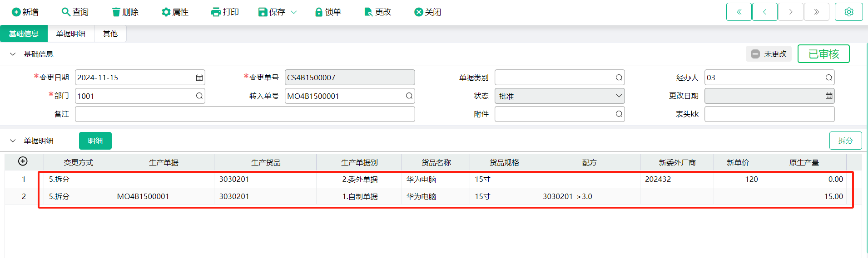Expand the 保存 dropdown arrow
This screenshot has height=258, width=868.
pos(294,12)
